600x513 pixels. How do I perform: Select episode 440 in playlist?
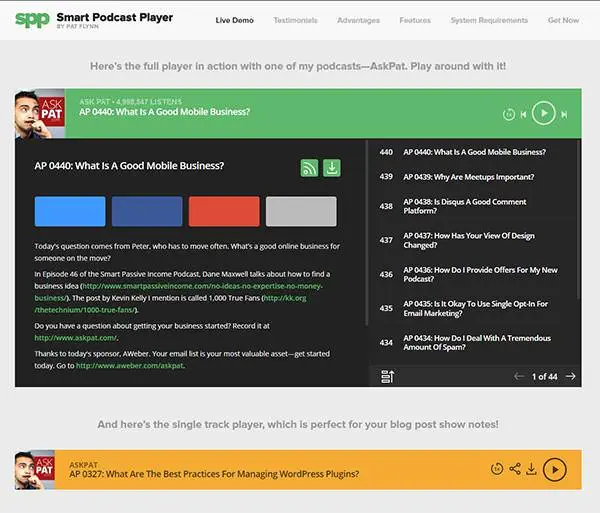pos(473,152)
